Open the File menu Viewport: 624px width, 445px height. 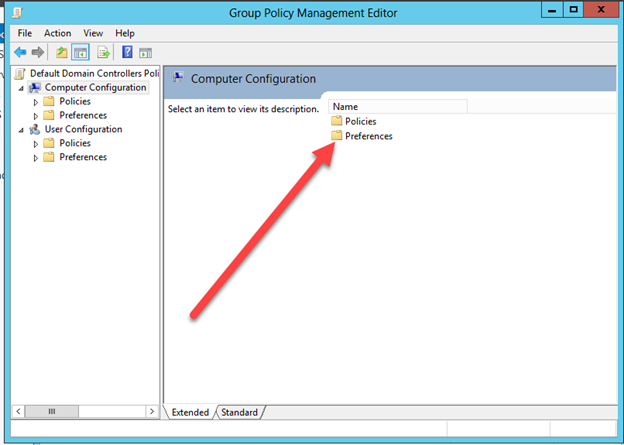click(x=25, y=33)
